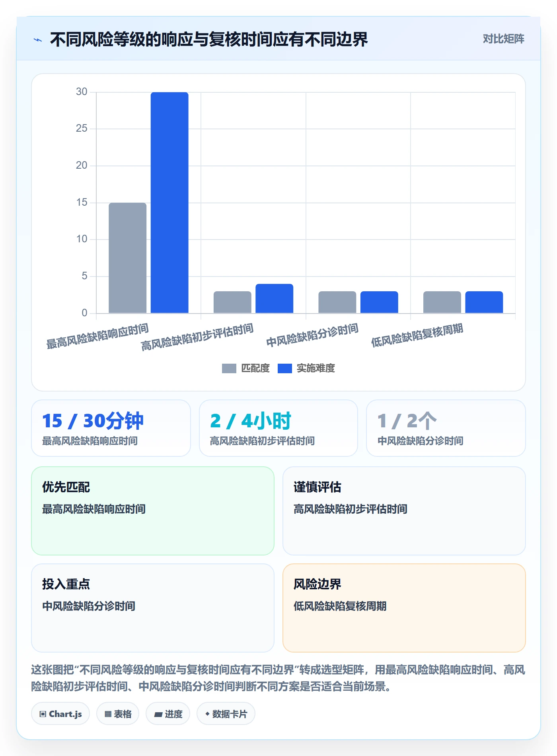Click the Chart.js tag
The height and width of the screenshot is (756, 557).
pyautogui.click(x=60, y=714)
